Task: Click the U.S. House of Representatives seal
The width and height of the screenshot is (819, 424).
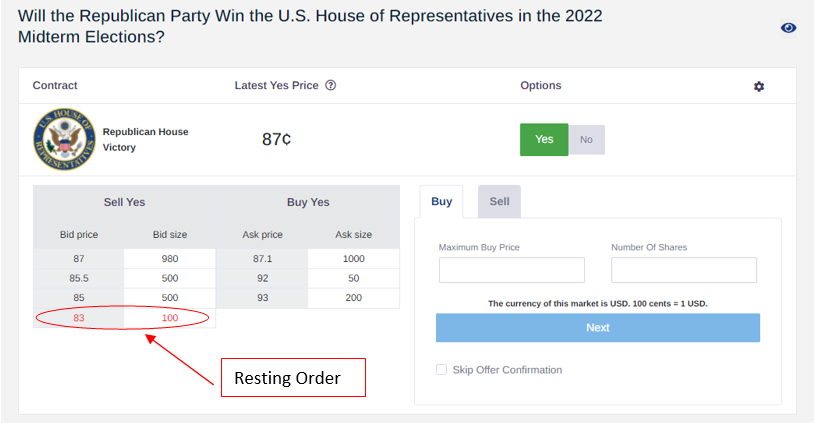Action: coord(64,139)
